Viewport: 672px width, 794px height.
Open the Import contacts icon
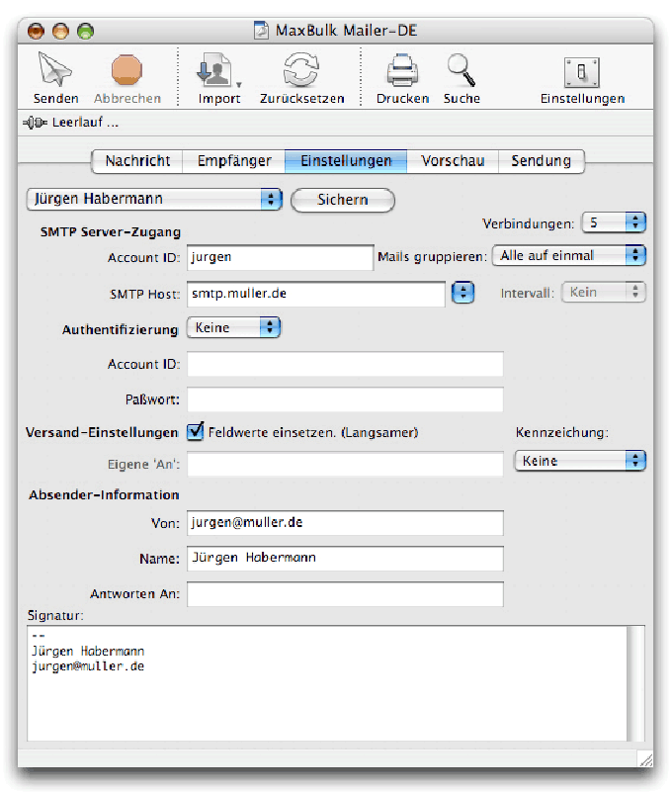click(214, 70)
